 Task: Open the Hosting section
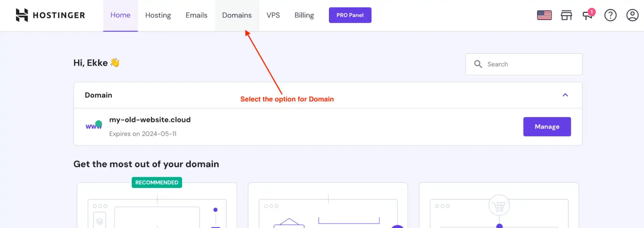tap(158, 15)
